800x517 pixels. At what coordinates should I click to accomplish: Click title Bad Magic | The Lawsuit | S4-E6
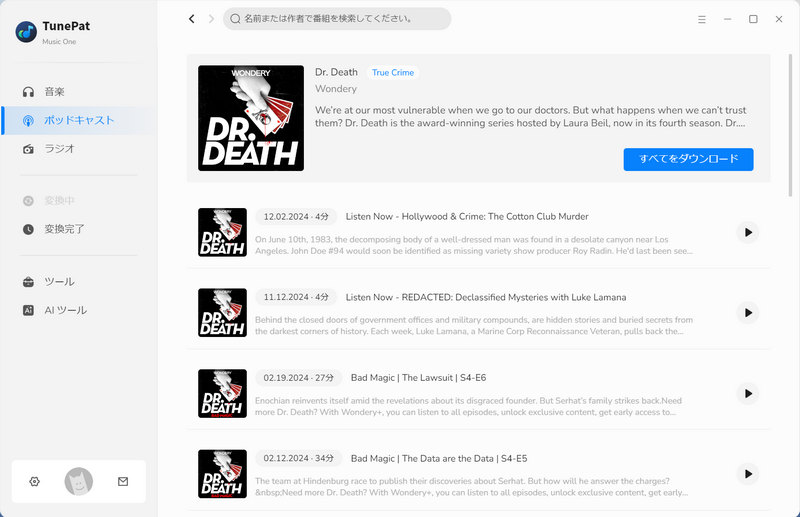point(418,378)
